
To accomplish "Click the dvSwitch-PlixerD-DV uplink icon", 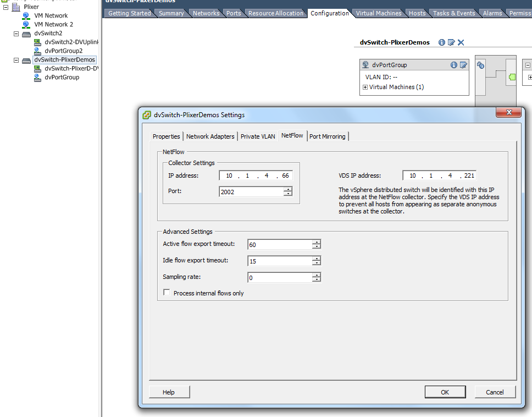I will coord(38,69).
